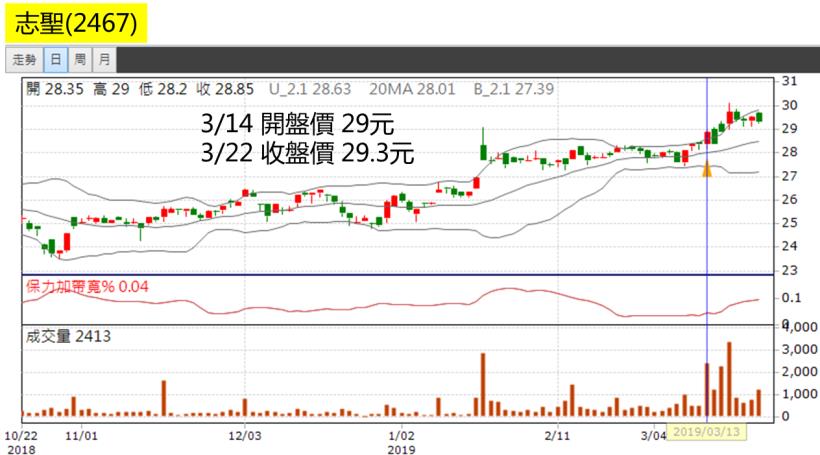Viewport: 820px width, 455px height.
Task: Click the 開 28.35 open price text
Action: pyautogui.click(x=54, y=89)
